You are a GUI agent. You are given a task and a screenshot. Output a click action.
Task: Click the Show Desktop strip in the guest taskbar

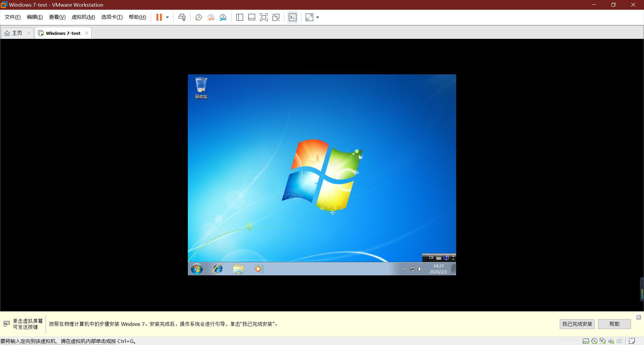(453, 269)
